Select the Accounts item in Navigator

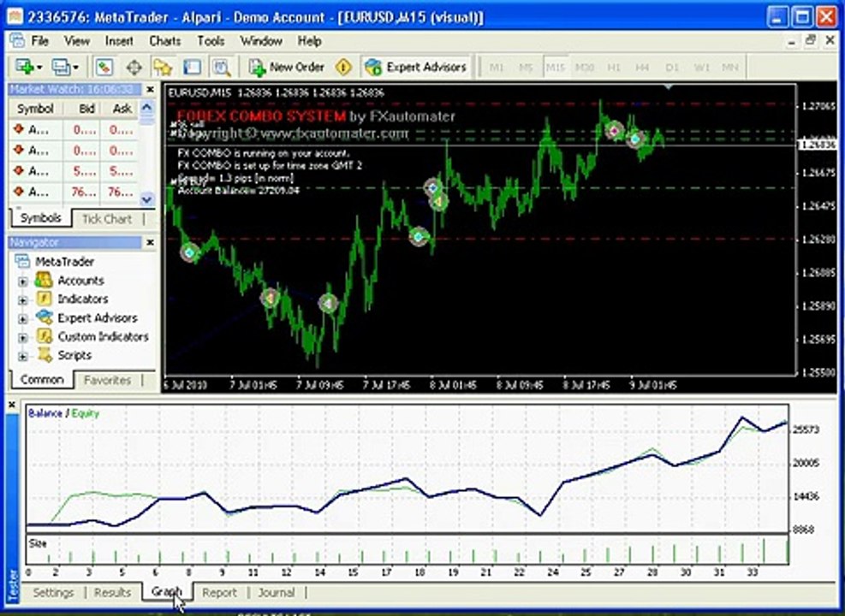[80, 281]
